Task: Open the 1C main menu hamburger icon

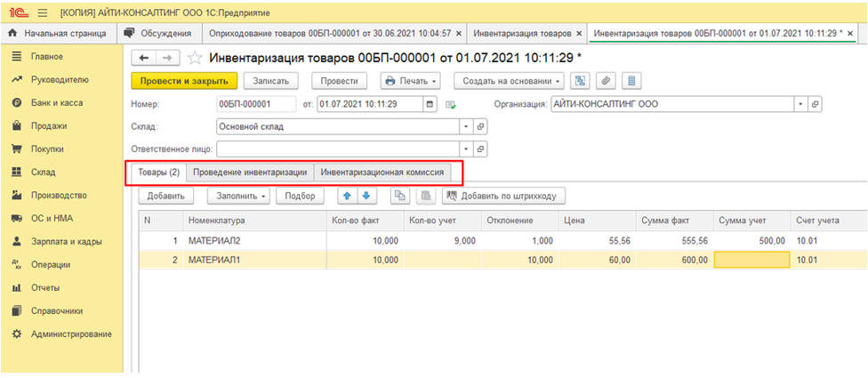Action: pyautogui.click(x=41, y=13)
